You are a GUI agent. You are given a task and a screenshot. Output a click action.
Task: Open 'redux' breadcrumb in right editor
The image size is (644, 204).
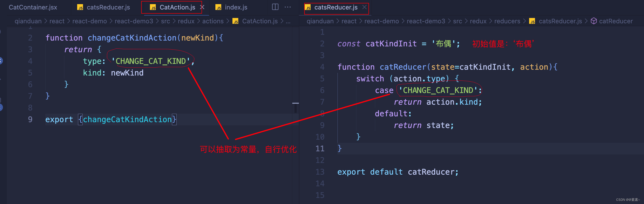478,21
